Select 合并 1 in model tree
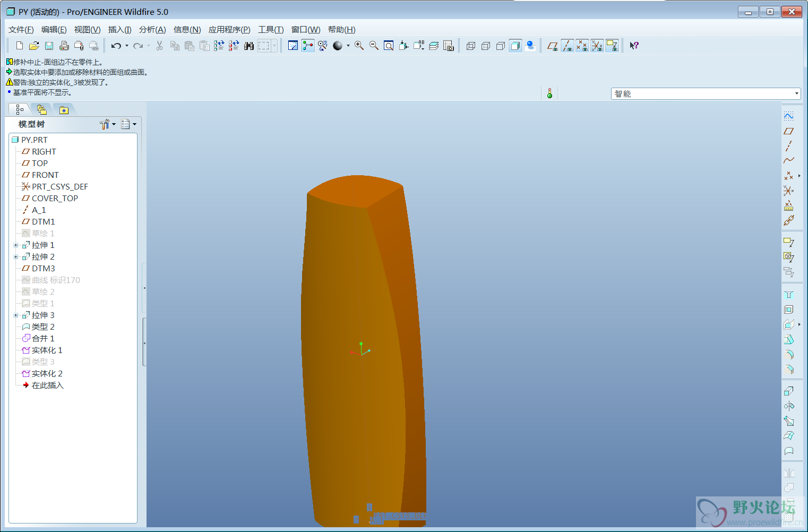Screen dimensions: 808x532 click(38, 339)
